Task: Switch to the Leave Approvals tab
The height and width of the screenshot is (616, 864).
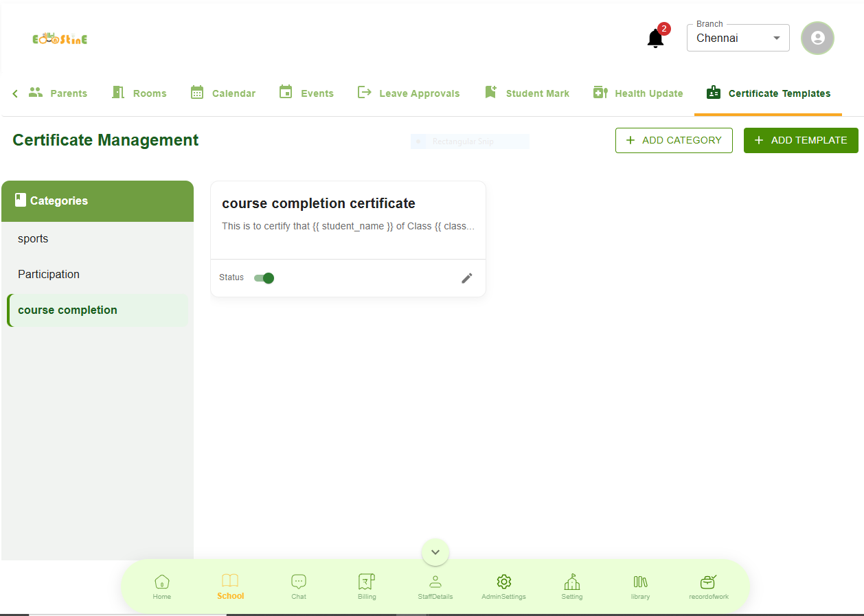Action: click(409, 93)
